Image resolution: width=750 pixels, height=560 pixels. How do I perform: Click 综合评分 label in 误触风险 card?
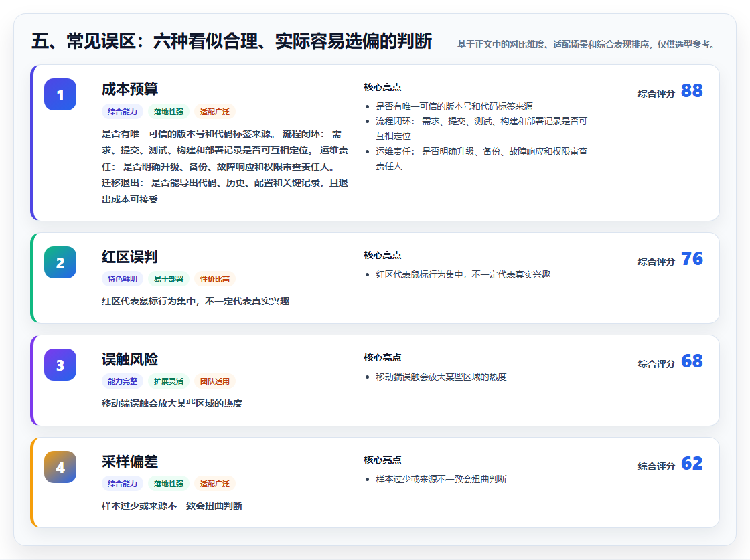[x=656, y=363]
